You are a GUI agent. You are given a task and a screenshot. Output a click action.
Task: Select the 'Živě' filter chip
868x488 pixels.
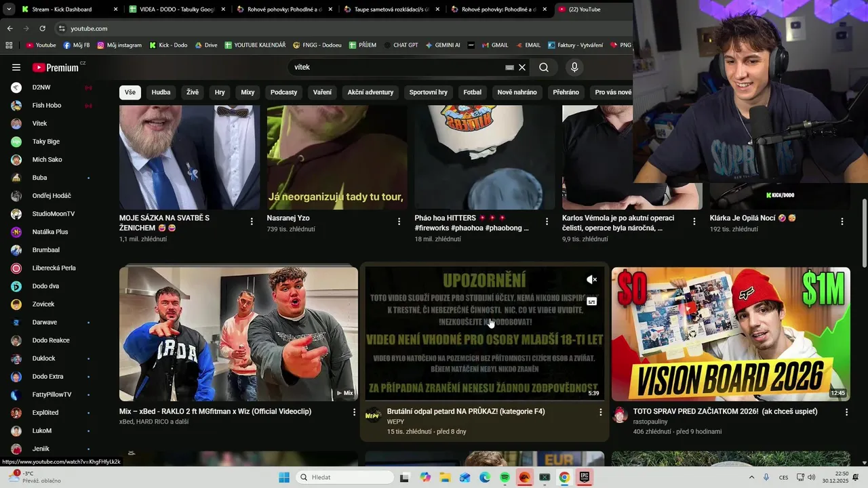[x=193, y=92]
